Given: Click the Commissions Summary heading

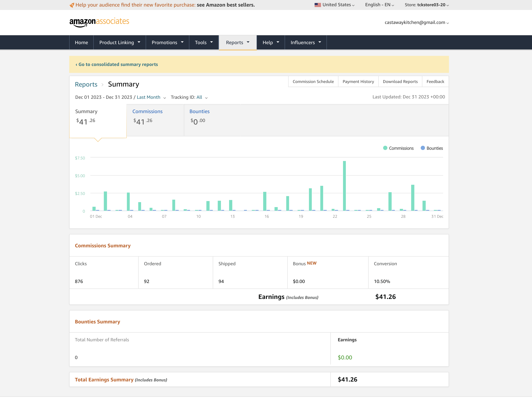Looking at the screenshot, I should click(103, 246).
